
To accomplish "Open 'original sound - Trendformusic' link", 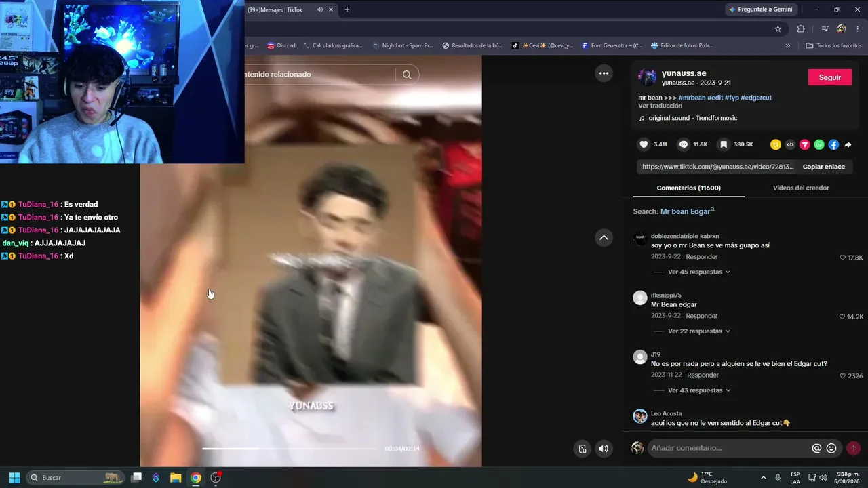I will (x=693, y=118).
